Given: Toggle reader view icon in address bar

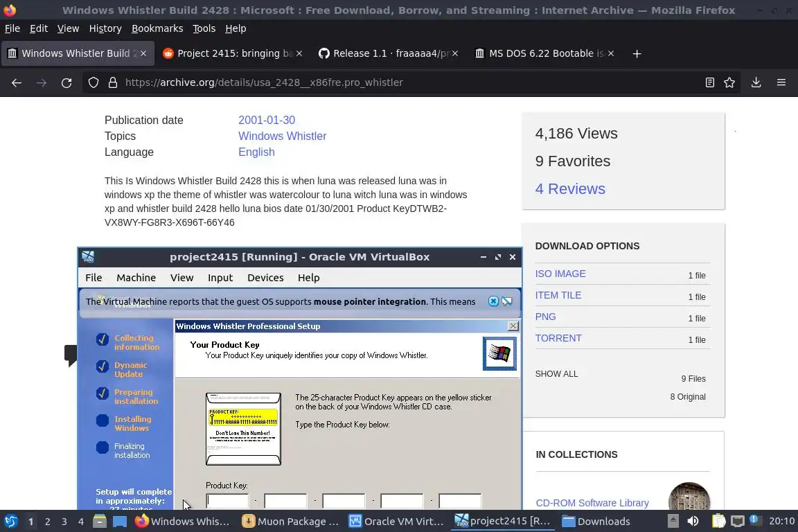Looking at the screenshot, I should (709, 82).
